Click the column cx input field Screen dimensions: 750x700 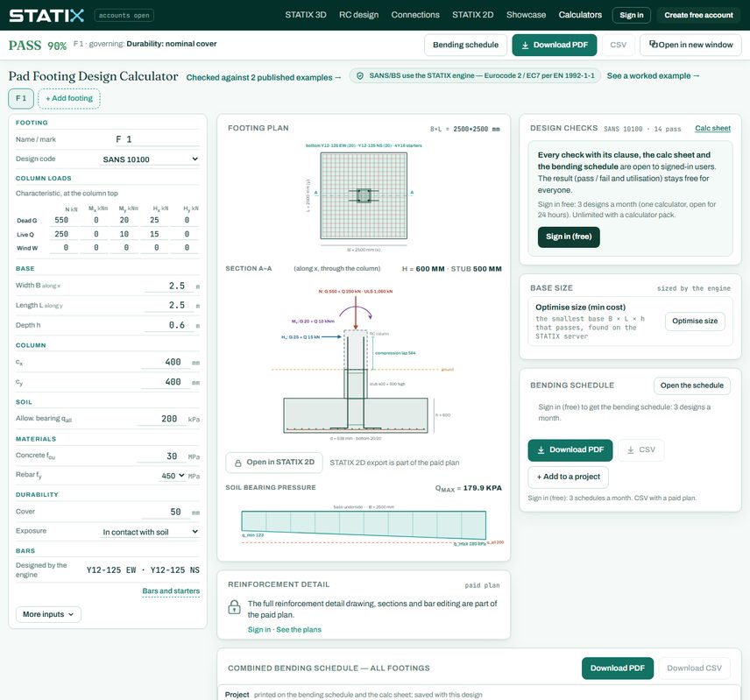coord(166,362)
